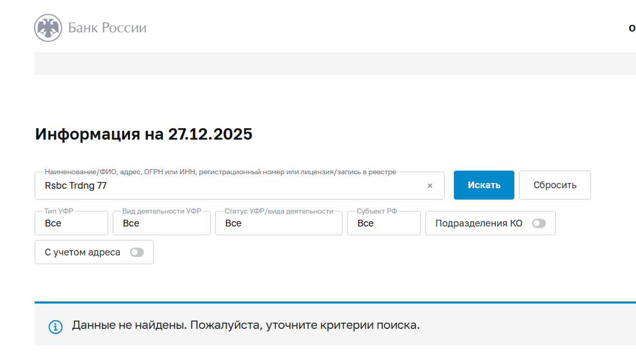Enable the С учетом адреса switch
The width and height of the screenshot is (636, 364).
[x=137, y=252]
